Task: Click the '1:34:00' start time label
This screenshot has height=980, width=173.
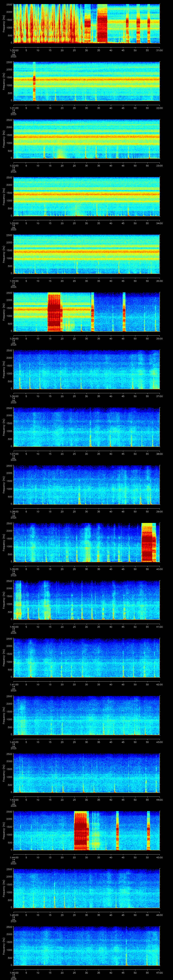Action: (14, 281)
